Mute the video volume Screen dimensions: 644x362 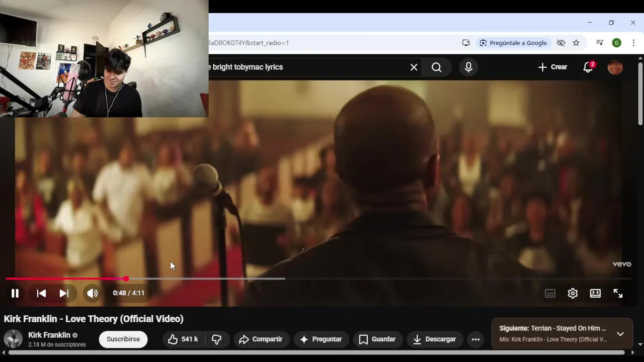92,293
